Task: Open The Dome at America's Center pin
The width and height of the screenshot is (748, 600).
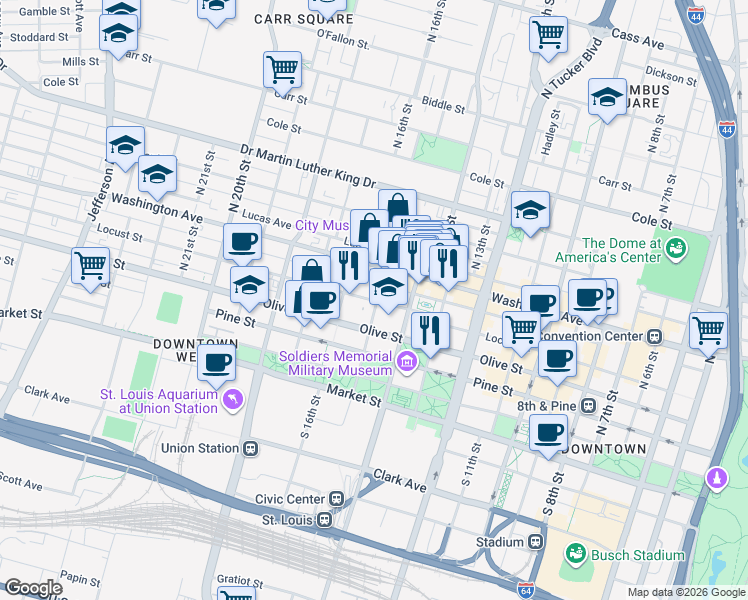Action: (x=676, y=249)
